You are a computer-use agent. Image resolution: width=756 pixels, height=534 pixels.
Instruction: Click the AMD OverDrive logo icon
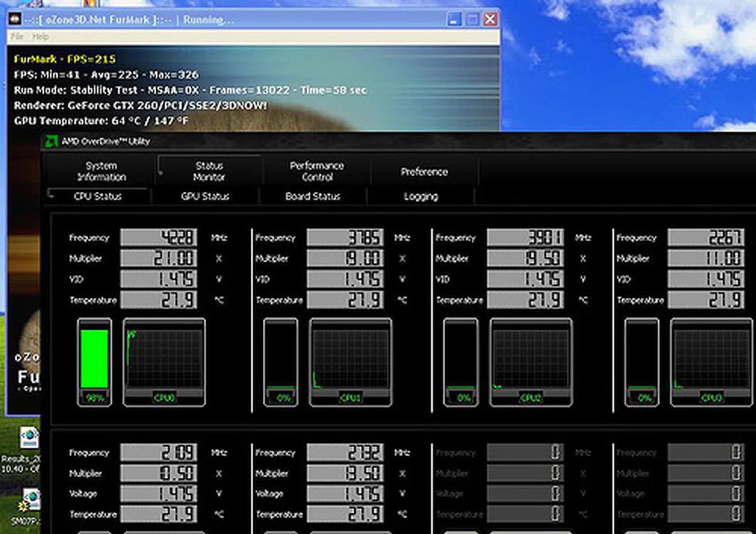pyautogui.click(x=51, y=141)
